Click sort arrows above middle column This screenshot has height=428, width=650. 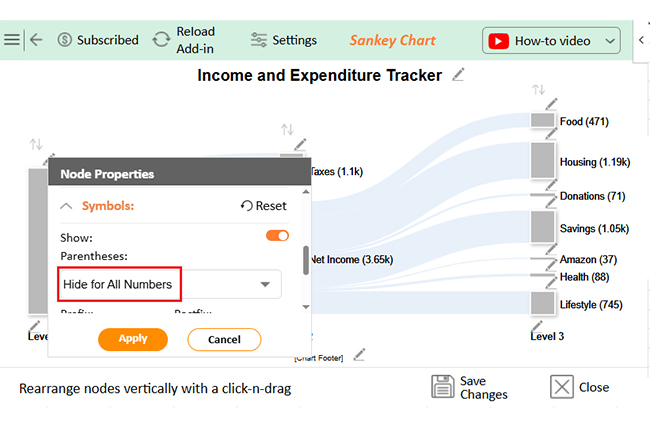click(287, 129)
